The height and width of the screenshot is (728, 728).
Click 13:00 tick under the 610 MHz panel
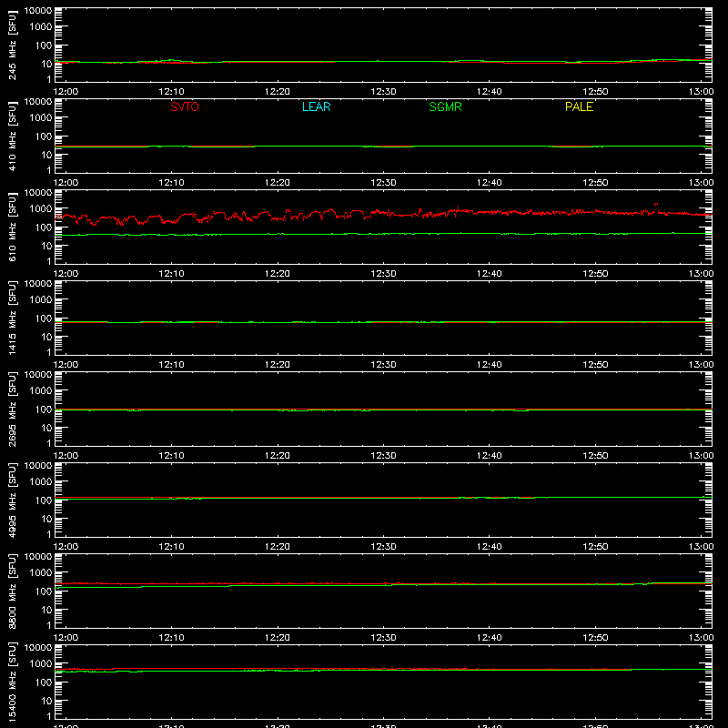pos(701,274)
